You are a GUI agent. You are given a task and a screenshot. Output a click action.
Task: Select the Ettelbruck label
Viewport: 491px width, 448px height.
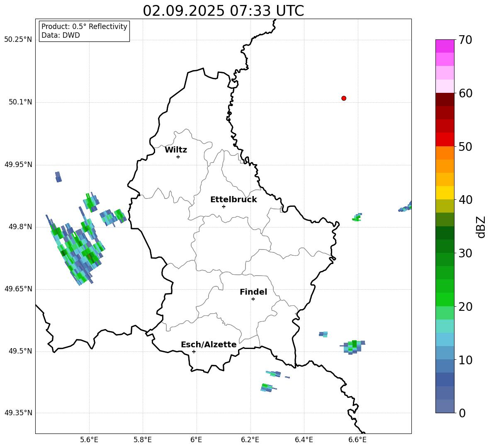233,200
